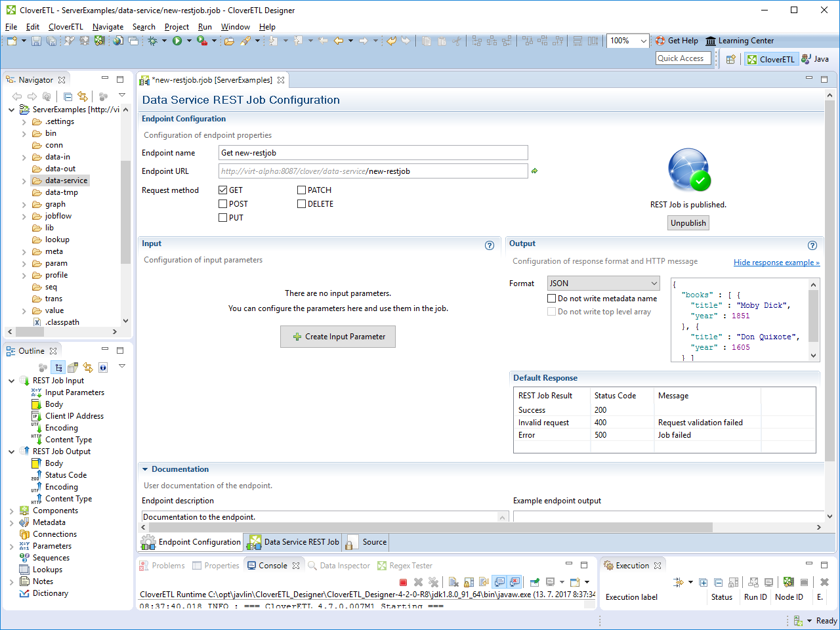Click the green Run button in toolbar
Viewport: 840px width, 630px height.
pos(177,41)
